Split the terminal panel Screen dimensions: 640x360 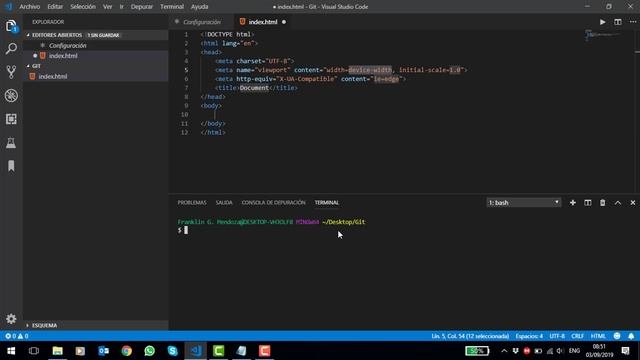click(x=588, y=202)
